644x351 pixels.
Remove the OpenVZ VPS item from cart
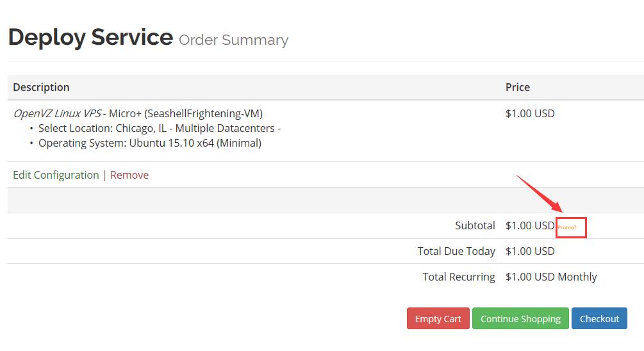point(129,175)
